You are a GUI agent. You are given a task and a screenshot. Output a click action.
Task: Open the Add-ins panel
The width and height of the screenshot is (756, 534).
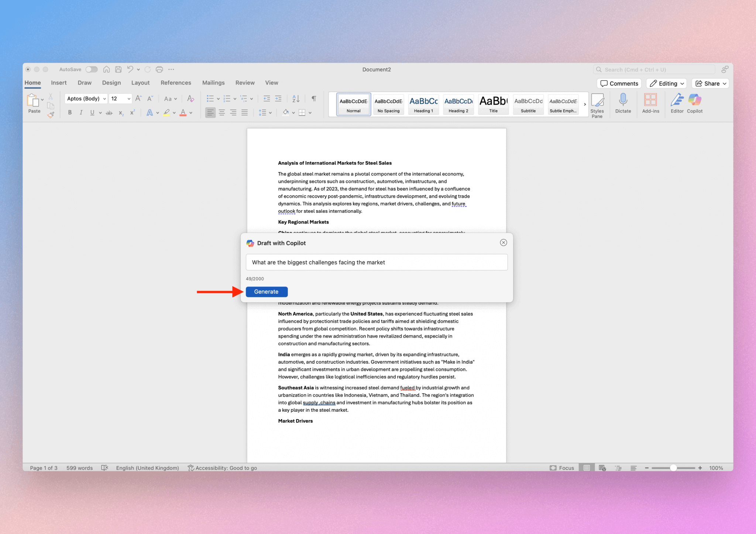(650, 104)
